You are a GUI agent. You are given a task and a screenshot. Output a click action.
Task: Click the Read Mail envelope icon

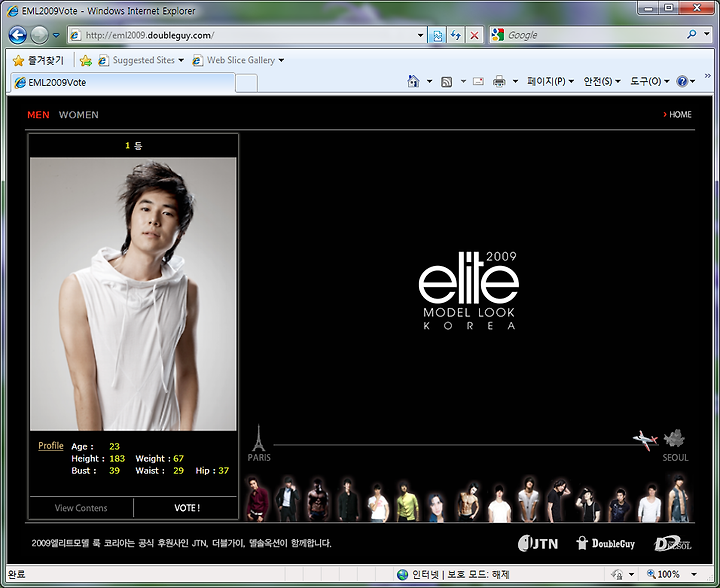click(478, 82)
